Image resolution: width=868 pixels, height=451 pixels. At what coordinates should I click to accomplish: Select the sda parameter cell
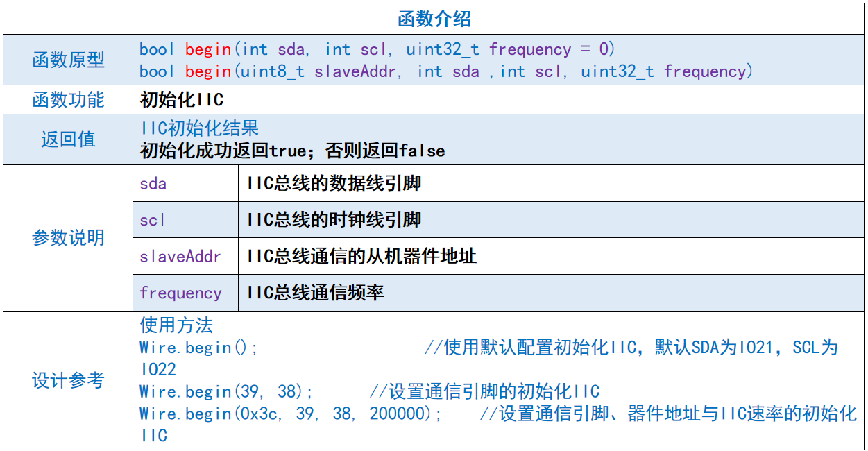[x=151, y=183]
